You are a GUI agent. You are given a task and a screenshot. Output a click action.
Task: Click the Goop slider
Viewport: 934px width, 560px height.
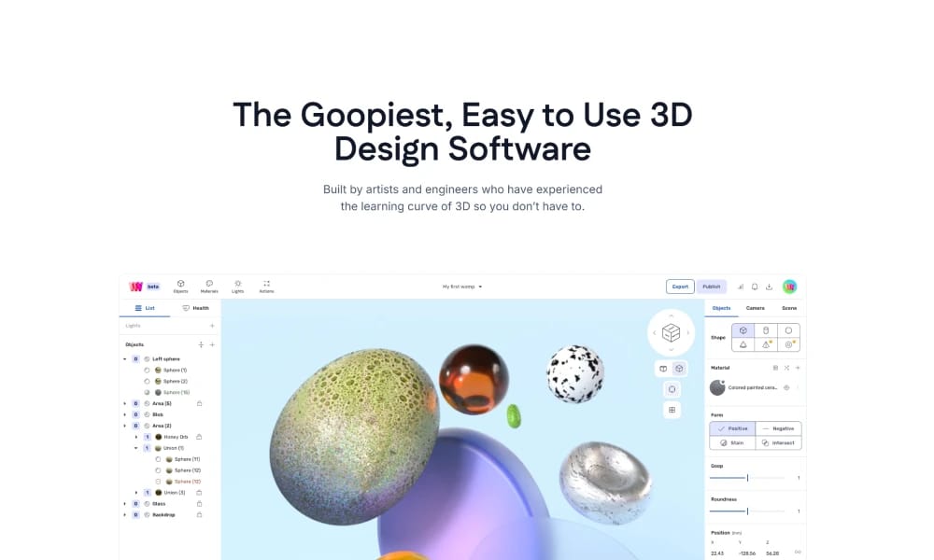(747, 478)
